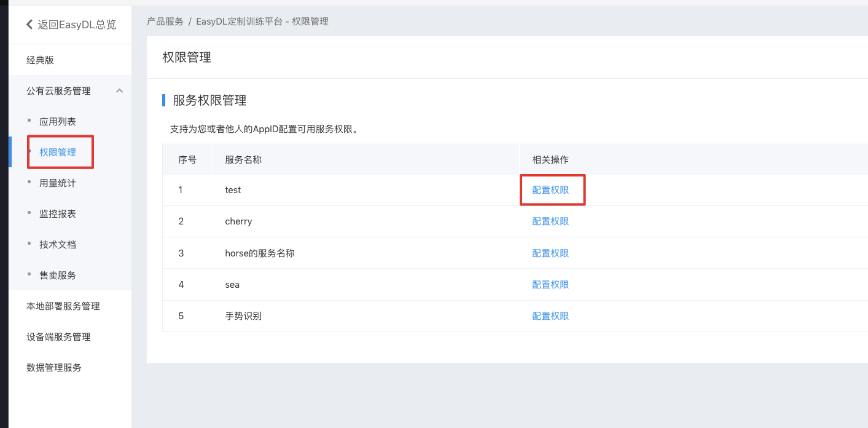
Task: Select 公有云服务管理 section header
Action: coord(58,91)
